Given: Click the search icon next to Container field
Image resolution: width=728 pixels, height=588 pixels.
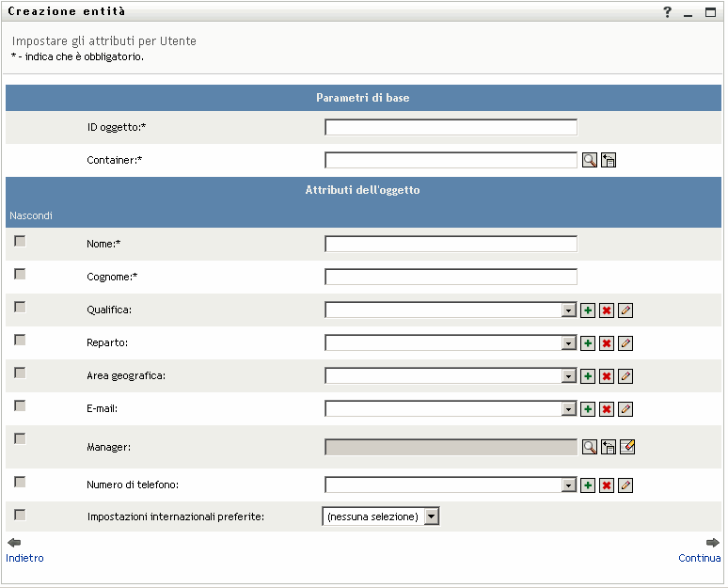Looking at the screenshot, I should point(589,160).
